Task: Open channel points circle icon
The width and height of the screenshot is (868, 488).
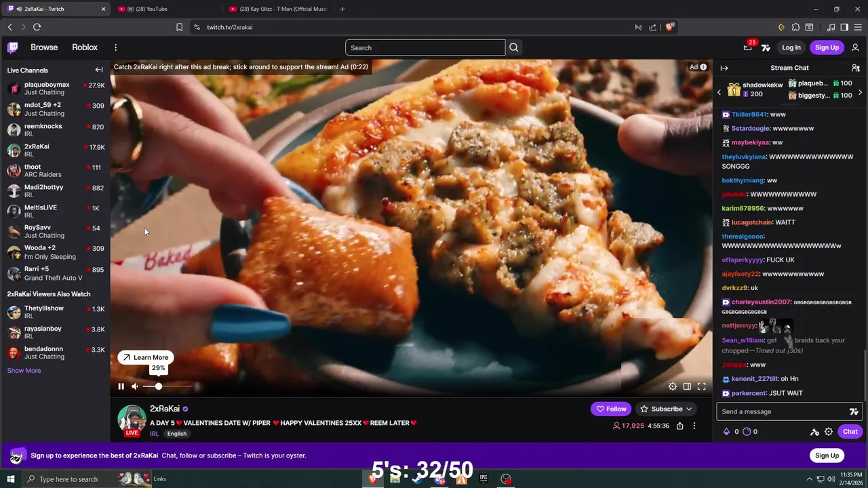Action: (747, 432)
